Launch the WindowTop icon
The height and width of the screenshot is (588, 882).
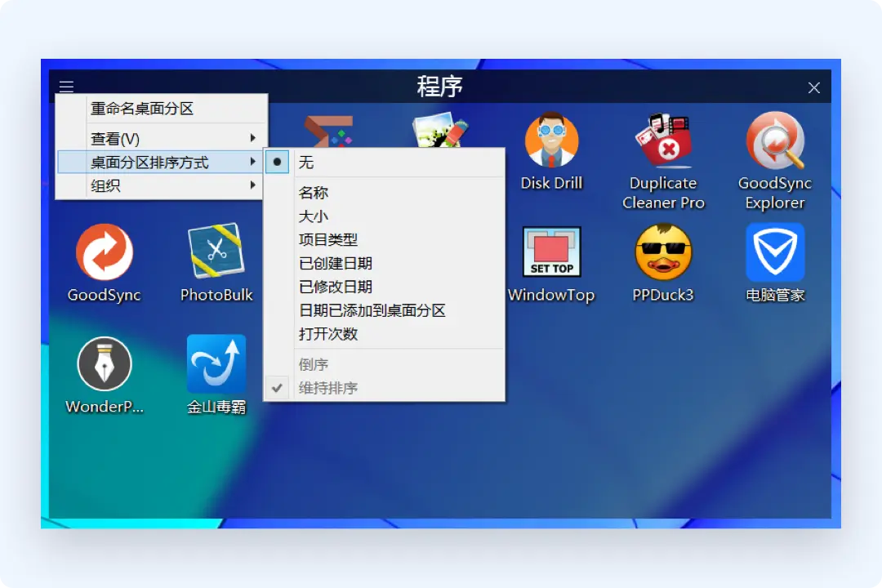[551, 252]
